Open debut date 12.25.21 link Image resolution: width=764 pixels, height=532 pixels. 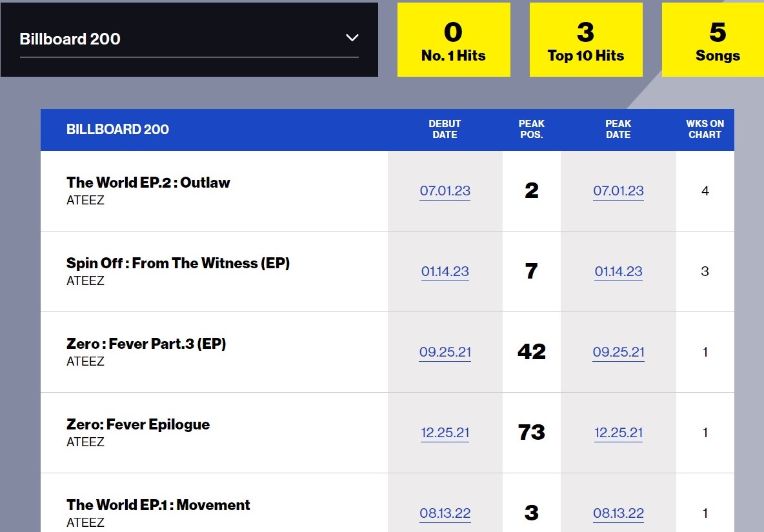(445, 433)
